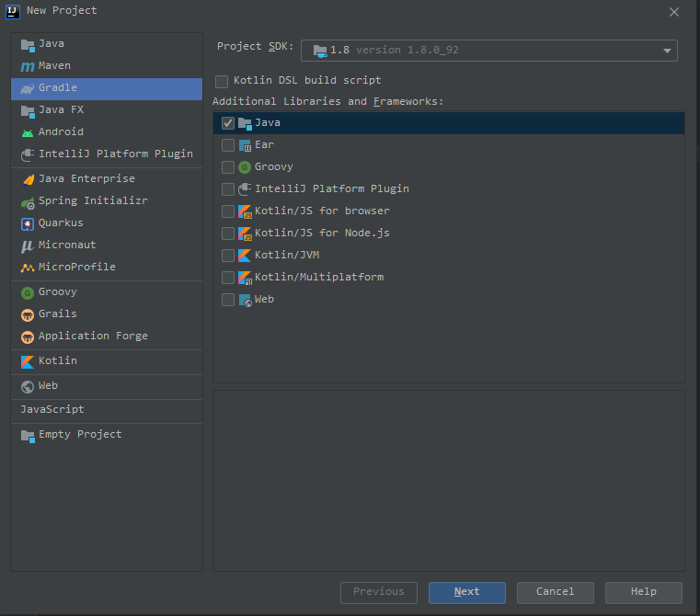
Task: Open the Project SDK dropdown arrow
Action: point(667,51)
